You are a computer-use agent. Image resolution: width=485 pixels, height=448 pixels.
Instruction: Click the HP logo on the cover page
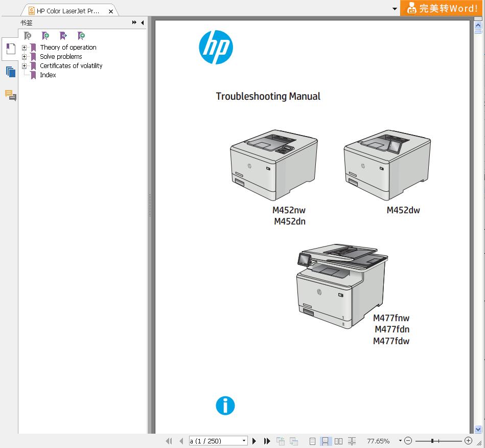216,47
